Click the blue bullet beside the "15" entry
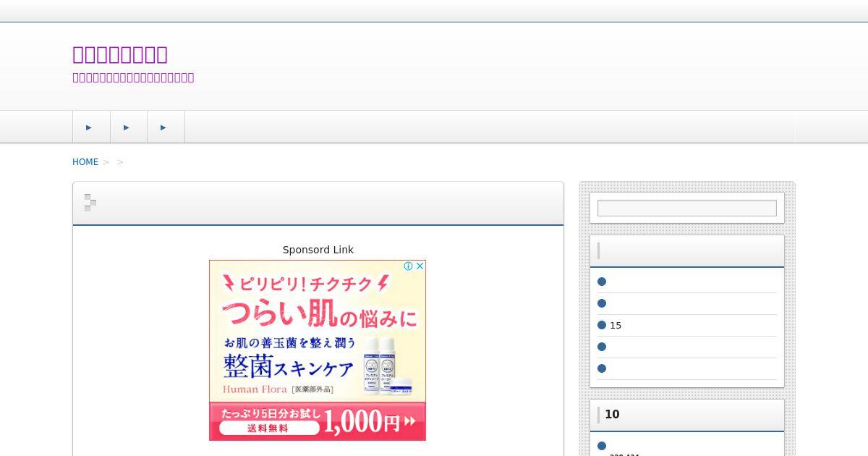 tap(602, 325)
